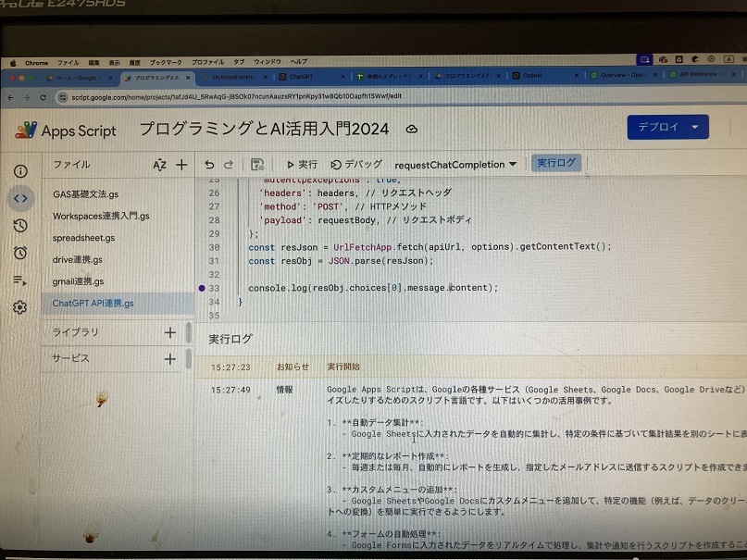The width and height of the screenshot is (747, 560).
Task: Save the project with the disk icon
Action: (257, 165)
